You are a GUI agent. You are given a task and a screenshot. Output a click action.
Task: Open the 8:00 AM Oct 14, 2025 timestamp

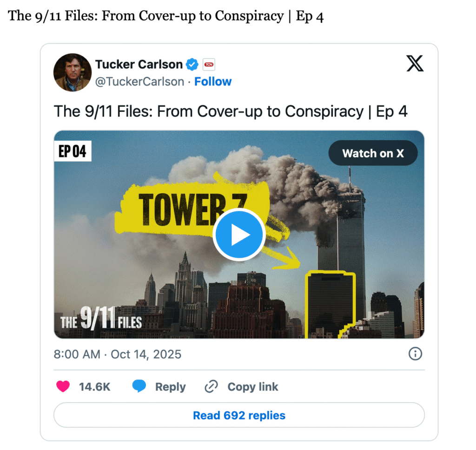pos(118,354)
